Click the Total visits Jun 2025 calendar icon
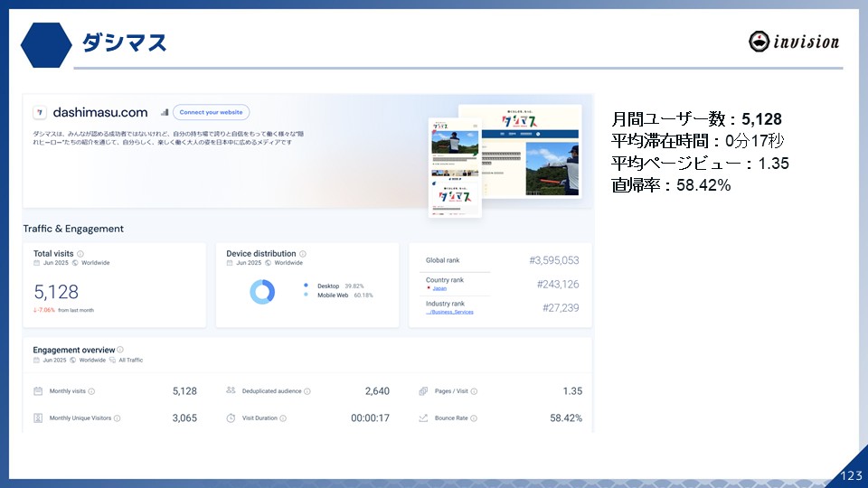This screenshot has width=868, height=488. [x=36, y=263]
